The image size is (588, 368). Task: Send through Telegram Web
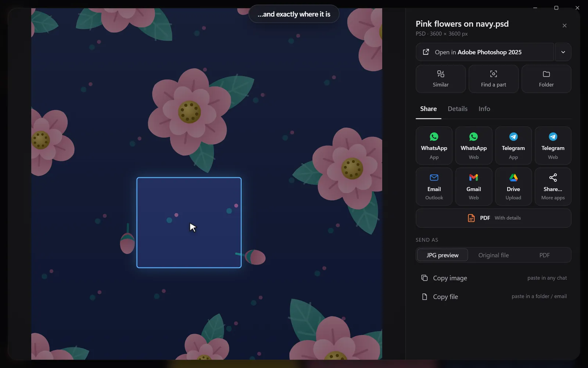pyautogui.click(x=553, y=145)
